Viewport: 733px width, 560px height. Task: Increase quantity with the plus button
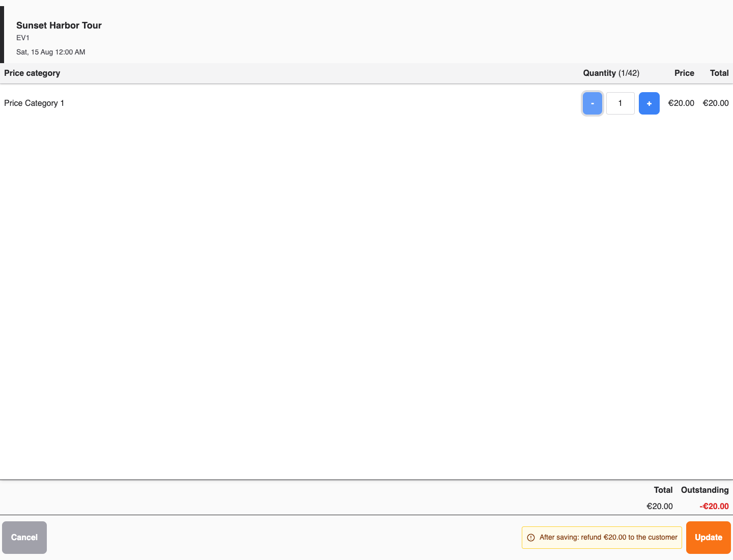tap(649, 103)
